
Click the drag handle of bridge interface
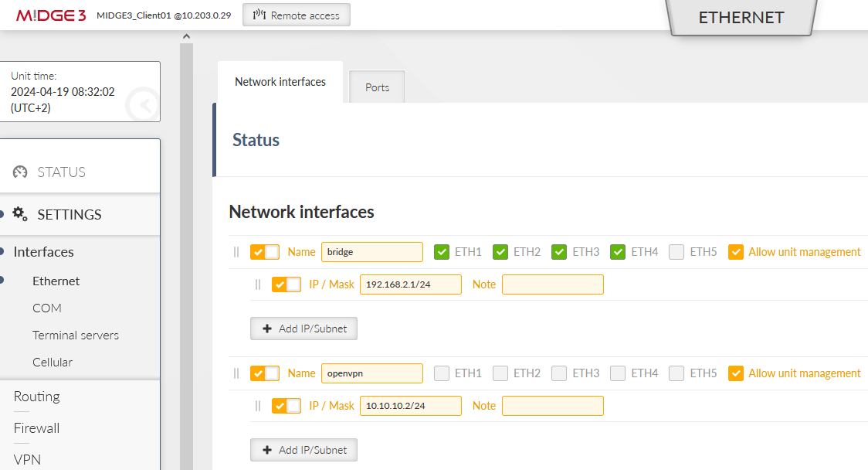(x=236, y=252)
